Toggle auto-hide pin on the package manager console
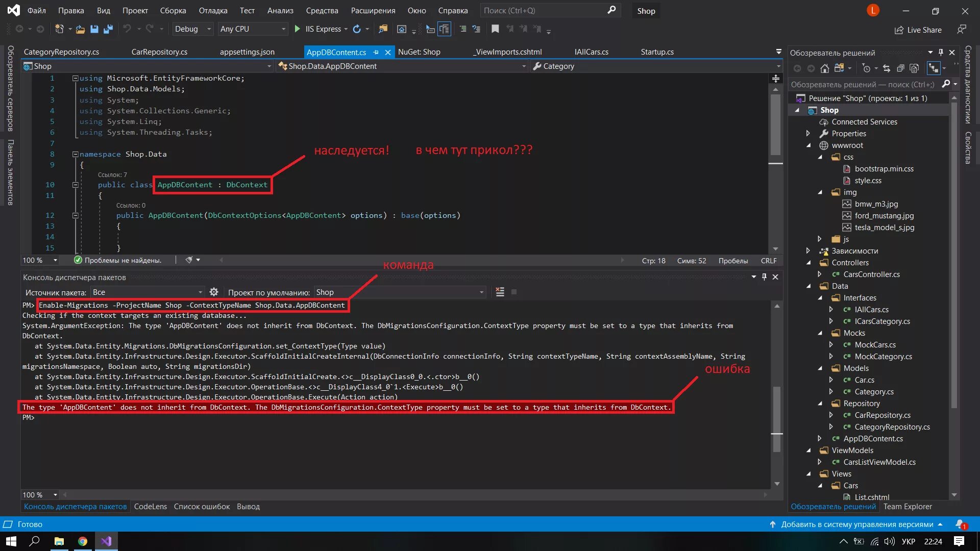 click(x=764, y=277)
